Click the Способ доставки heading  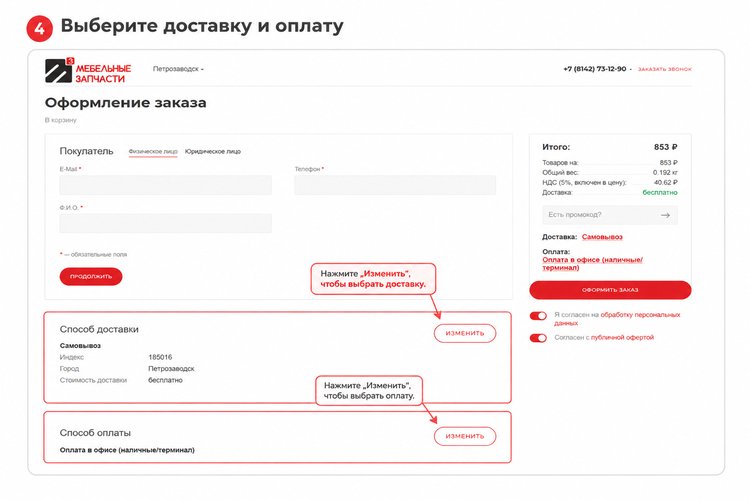99,329
